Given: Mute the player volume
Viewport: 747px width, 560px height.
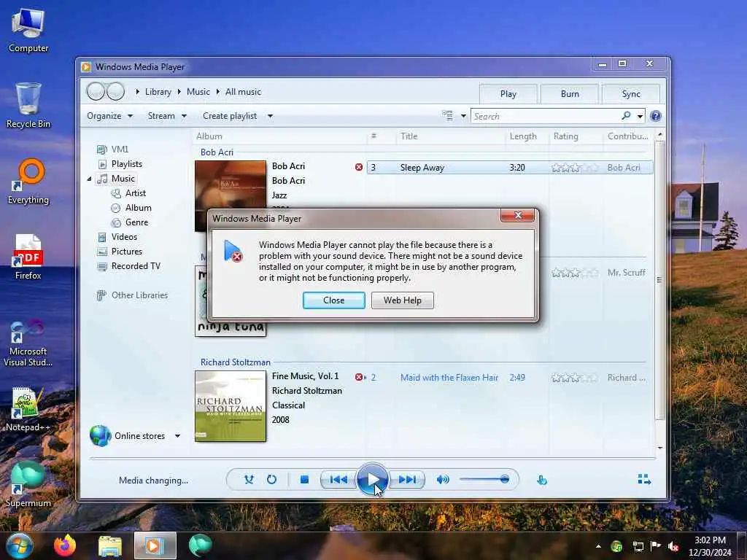Looking at the screenshot, I should (443, 480).
